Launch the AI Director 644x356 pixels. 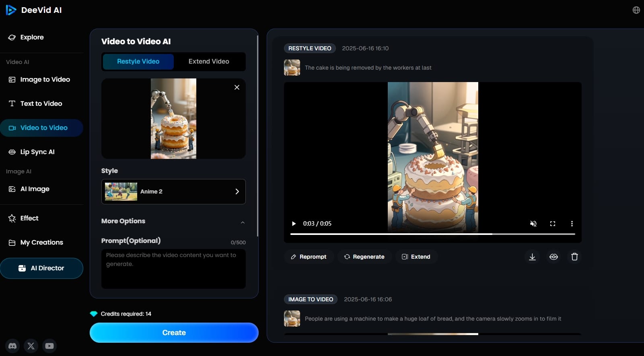[x=41, y=268]
